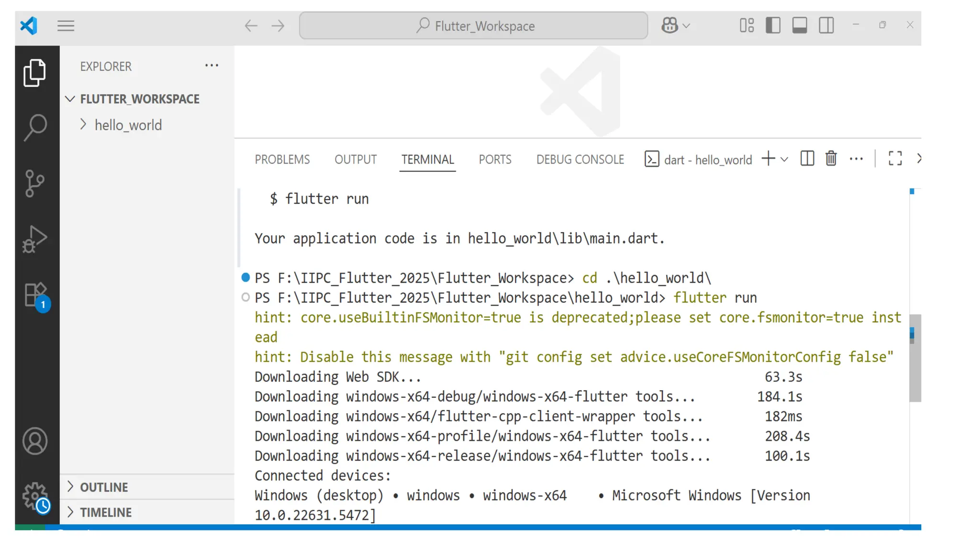Maximize the terminal panel size
This screenshot has width=980, height=551.
coord(895,158)
